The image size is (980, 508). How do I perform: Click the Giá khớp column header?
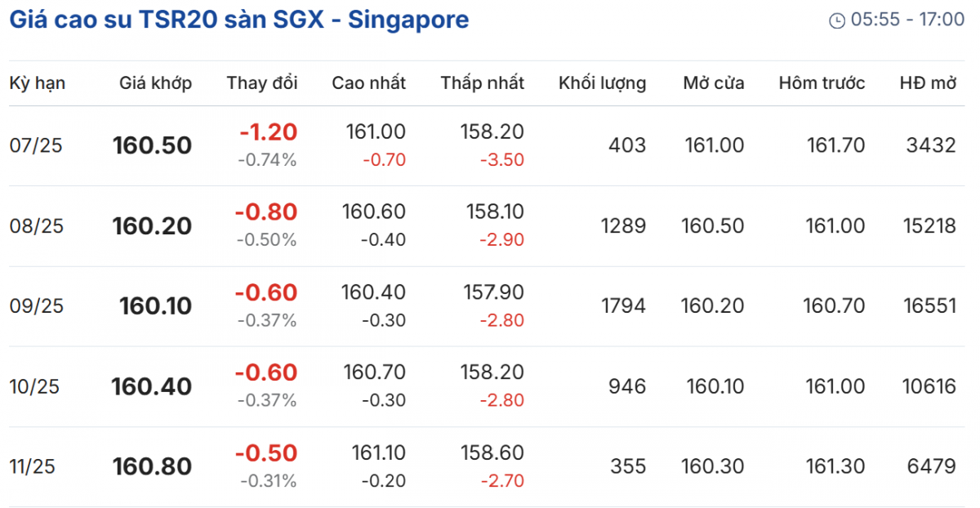(156, 82)
